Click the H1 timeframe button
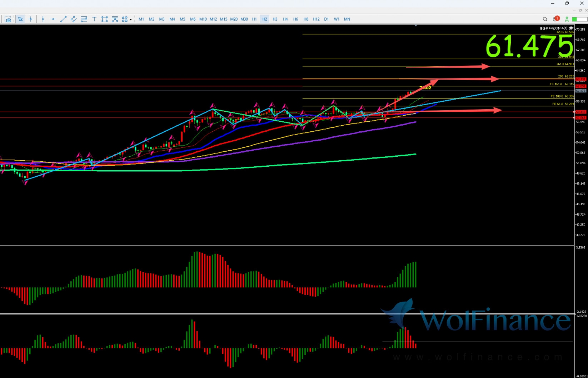 (254, 19)
